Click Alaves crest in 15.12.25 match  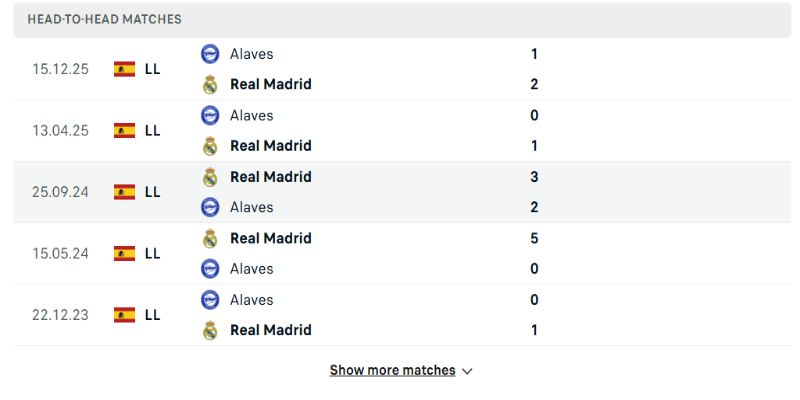(x=210, y=54)
